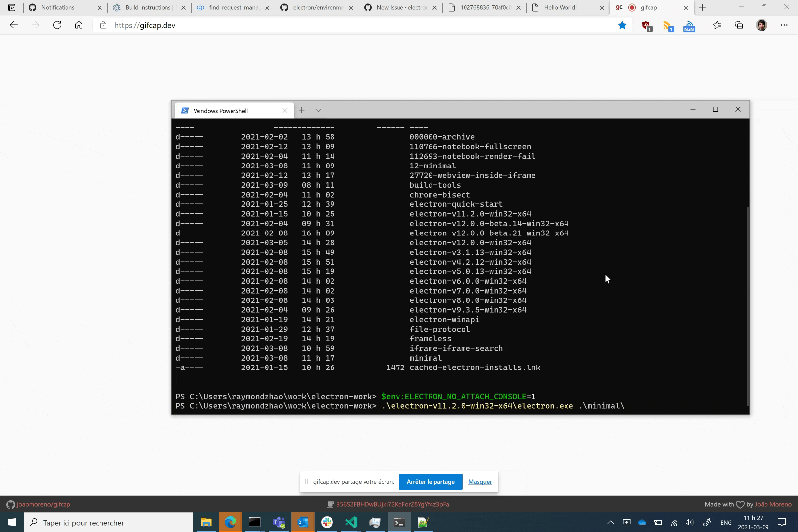Image resolution: width=798 pixels, height=532 pixels.
Task: Open Slack from the taskbar
Action: point(327,522)
